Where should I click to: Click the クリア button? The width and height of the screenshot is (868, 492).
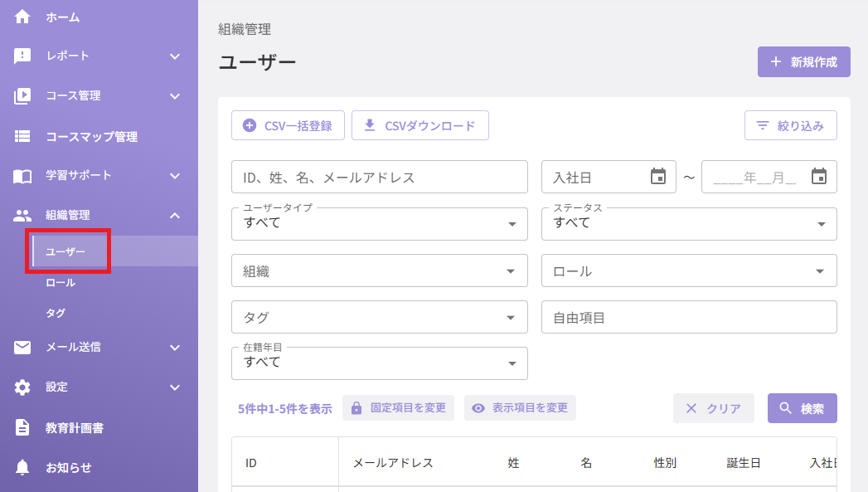coord(714,408)
